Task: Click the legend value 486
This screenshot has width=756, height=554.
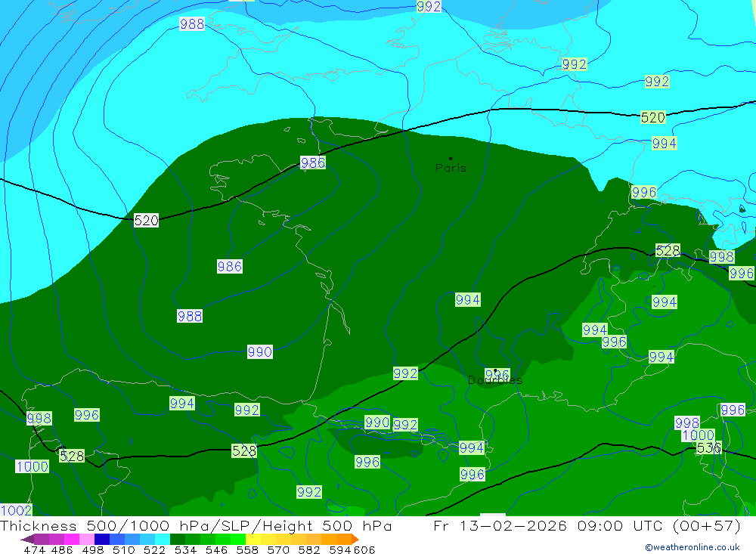Action: coord(62,549)
